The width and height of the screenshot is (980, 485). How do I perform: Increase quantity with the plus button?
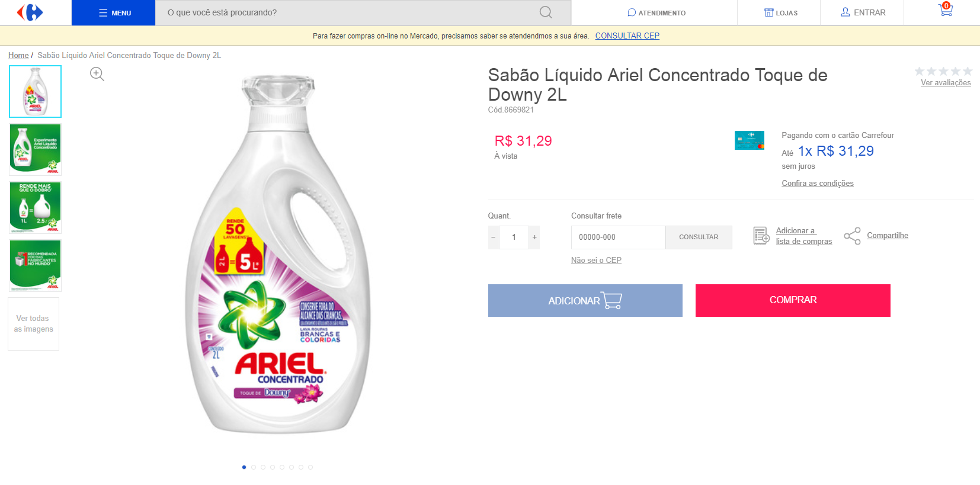coord(534,237)
